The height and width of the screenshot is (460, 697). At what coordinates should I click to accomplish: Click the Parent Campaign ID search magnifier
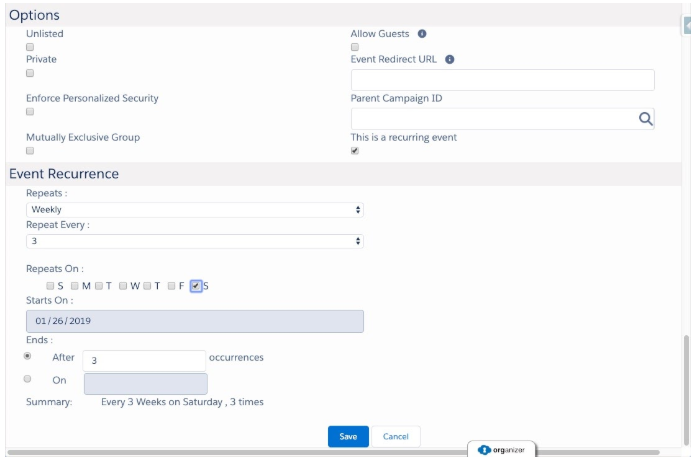pos(645,119)
